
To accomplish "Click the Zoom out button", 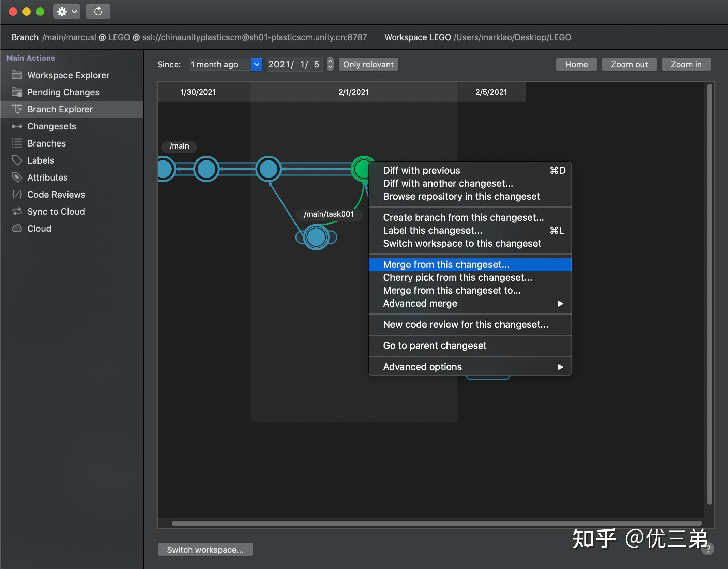I will 629,64.
